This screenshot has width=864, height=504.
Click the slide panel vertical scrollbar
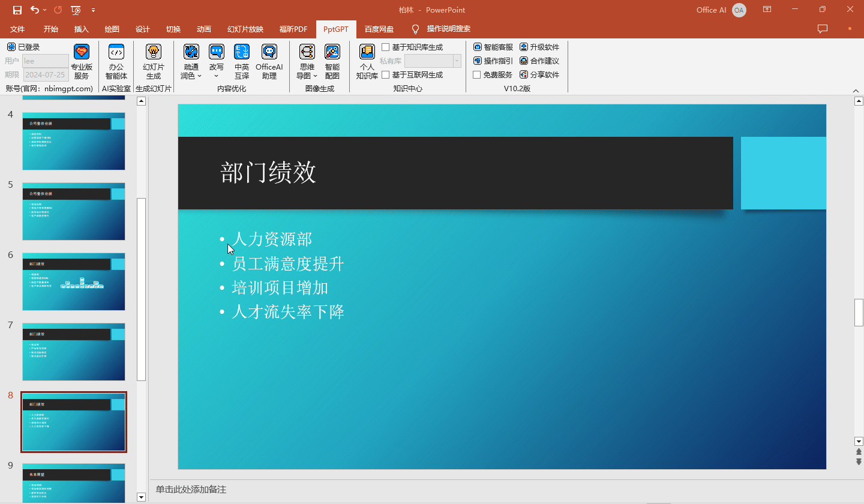coord(142,288)
